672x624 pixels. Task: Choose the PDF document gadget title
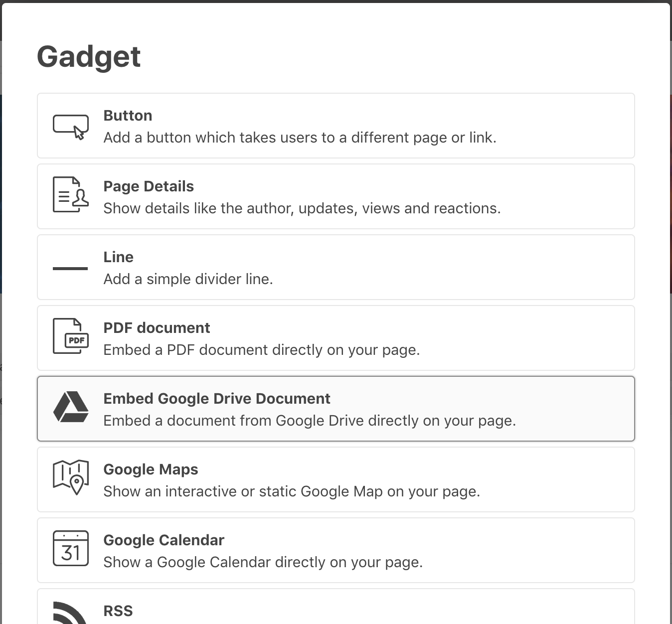(157, 328)
